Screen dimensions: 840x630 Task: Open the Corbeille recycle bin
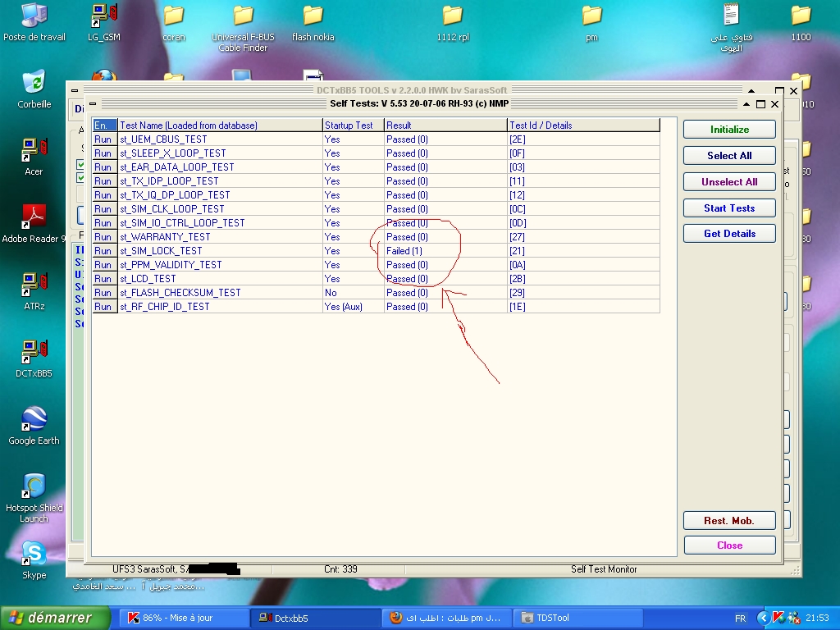34,89
